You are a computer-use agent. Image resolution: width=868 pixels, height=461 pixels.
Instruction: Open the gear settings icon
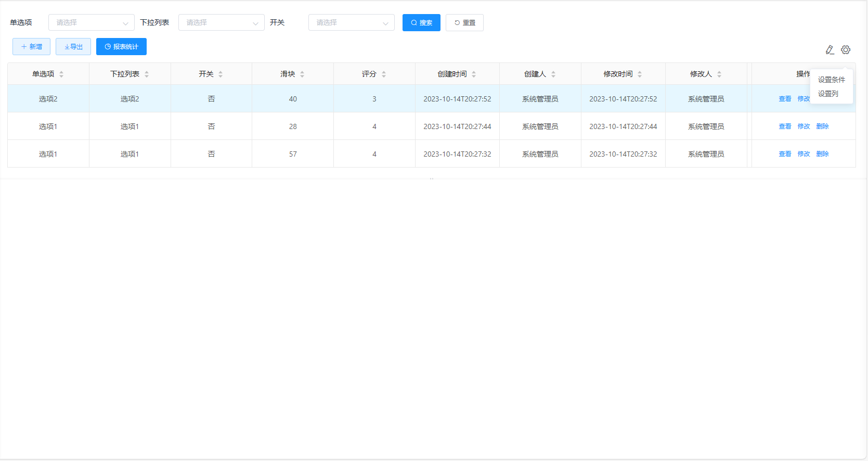click(x=846, y=50)
